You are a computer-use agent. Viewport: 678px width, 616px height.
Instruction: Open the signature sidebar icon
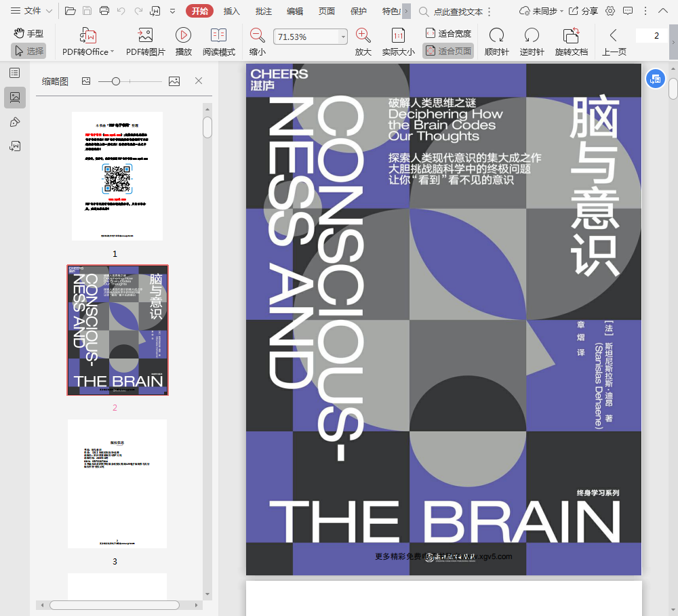tap(15, 146)
